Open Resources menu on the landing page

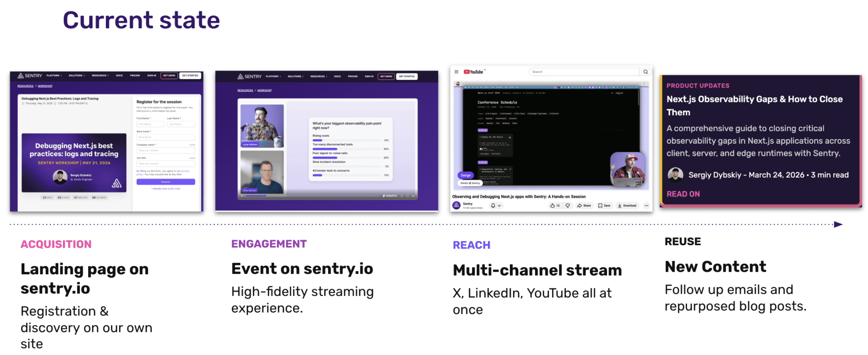pos(100,76)
